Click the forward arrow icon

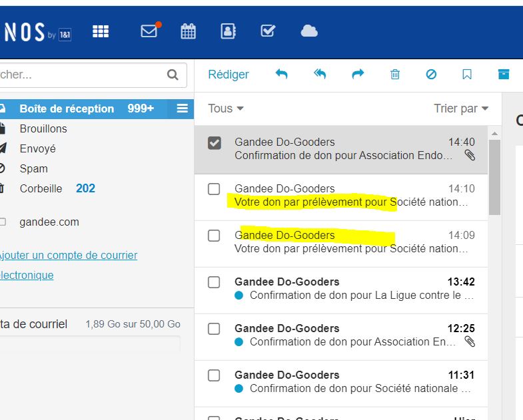[x=358, y=74]
